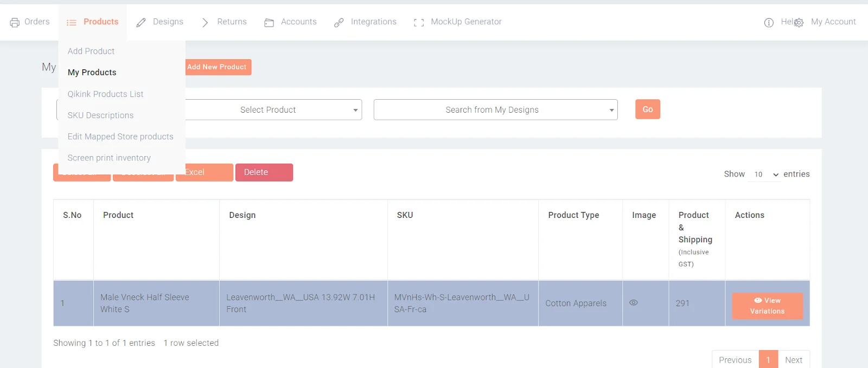868x368 pixels.
Task: Click the MVnHs-Wh-S-Leavenworth SKU cell
Action: tap(463, 303)
